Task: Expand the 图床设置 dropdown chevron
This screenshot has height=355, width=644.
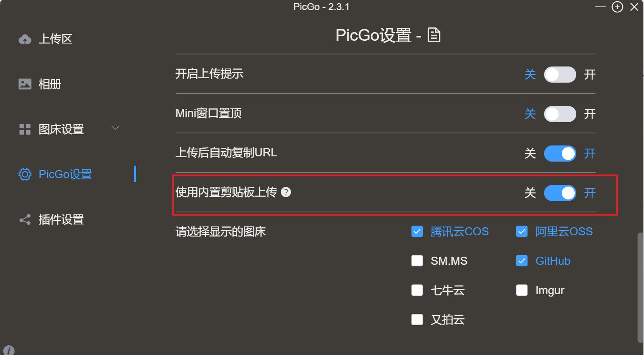Action: point(116,128)
